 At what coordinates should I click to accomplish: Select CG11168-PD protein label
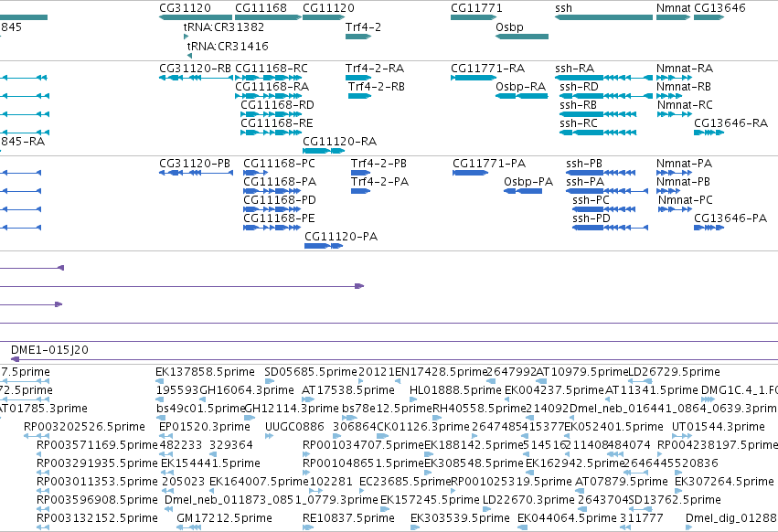click(x=280, y=200)
